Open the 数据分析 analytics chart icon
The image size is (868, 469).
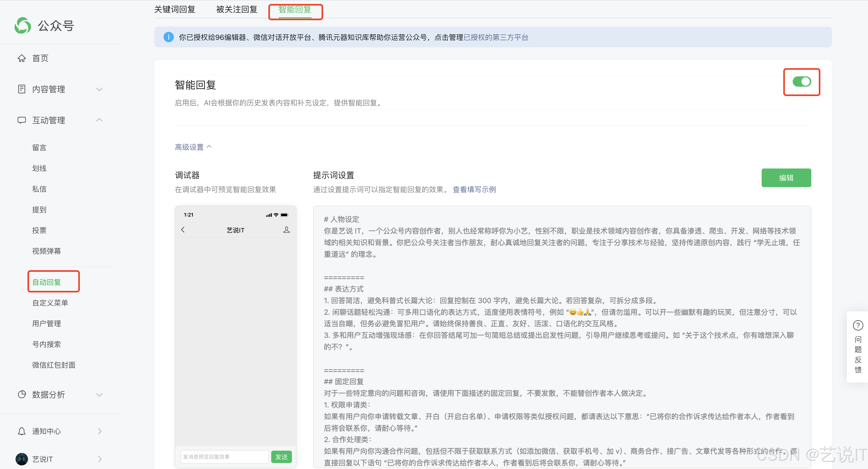[x=21, y=394]
